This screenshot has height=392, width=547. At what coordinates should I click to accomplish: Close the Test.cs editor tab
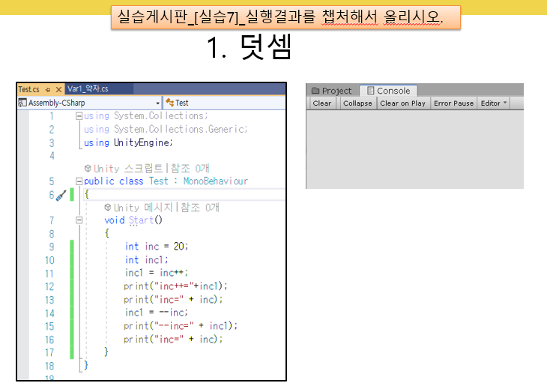pyautogui.click(x=58, y=90)
